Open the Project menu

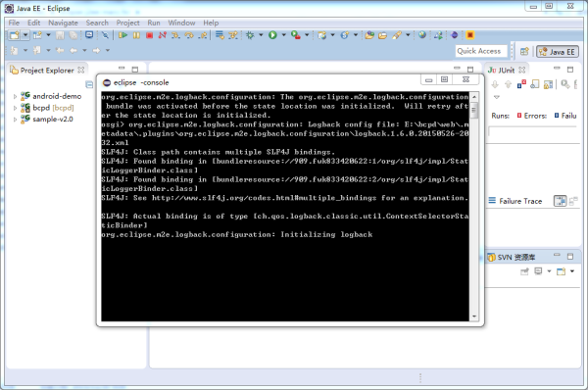click(x=127, y=23)
